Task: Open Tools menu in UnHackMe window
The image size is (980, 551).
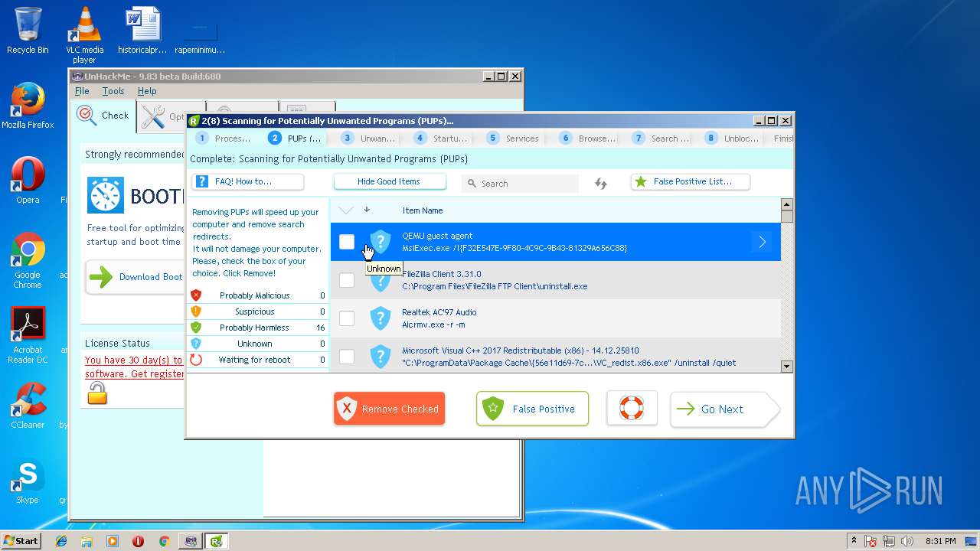Action: pyautogui.click(x=113, y=91)
